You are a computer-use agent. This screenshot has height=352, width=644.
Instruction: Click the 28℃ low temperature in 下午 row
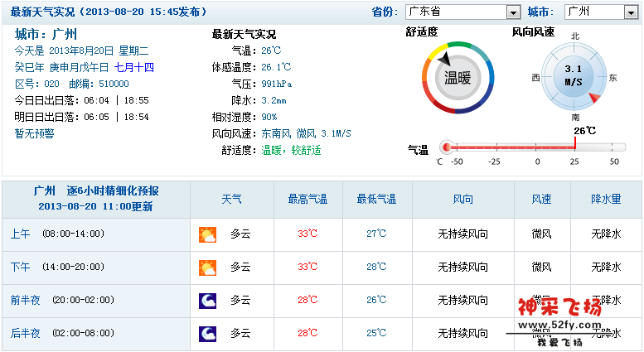point(376,267)
